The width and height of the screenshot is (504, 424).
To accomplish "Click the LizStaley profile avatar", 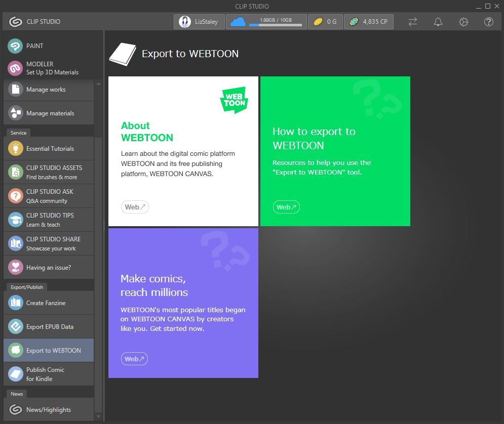I will (185, 22).
